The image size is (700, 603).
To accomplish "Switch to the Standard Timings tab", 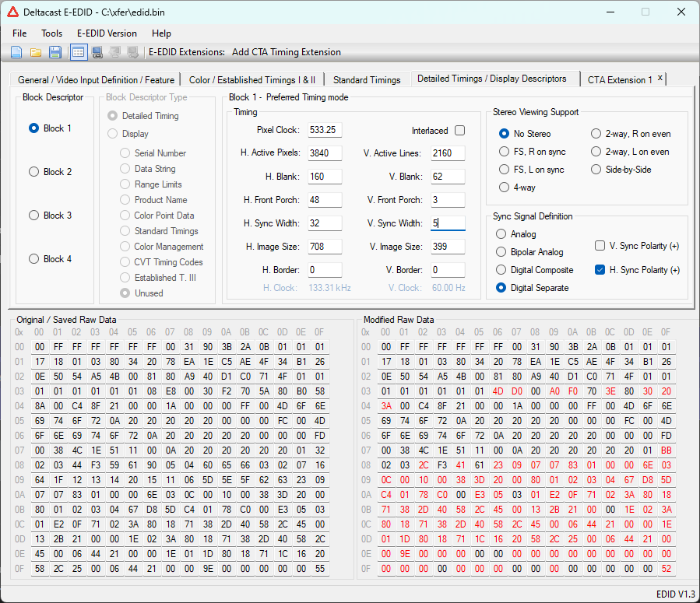I will (367, 79).
